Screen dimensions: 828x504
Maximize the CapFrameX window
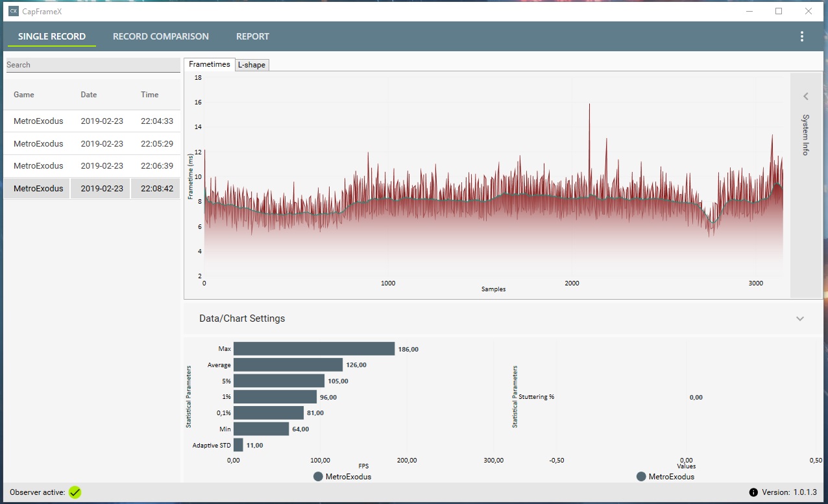pos(779,11)
